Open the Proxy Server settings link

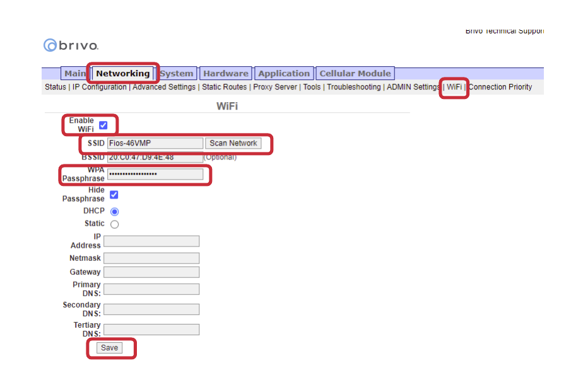[275, 87]
